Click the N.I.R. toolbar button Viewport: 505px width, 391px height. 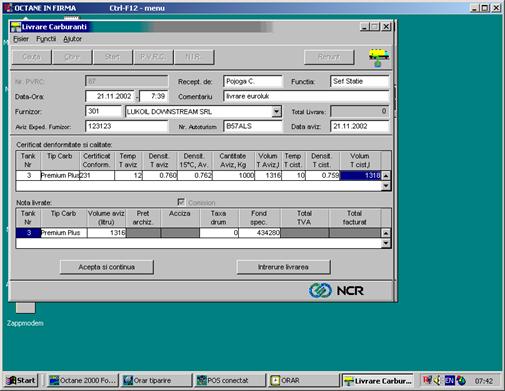tap(193, 57)
